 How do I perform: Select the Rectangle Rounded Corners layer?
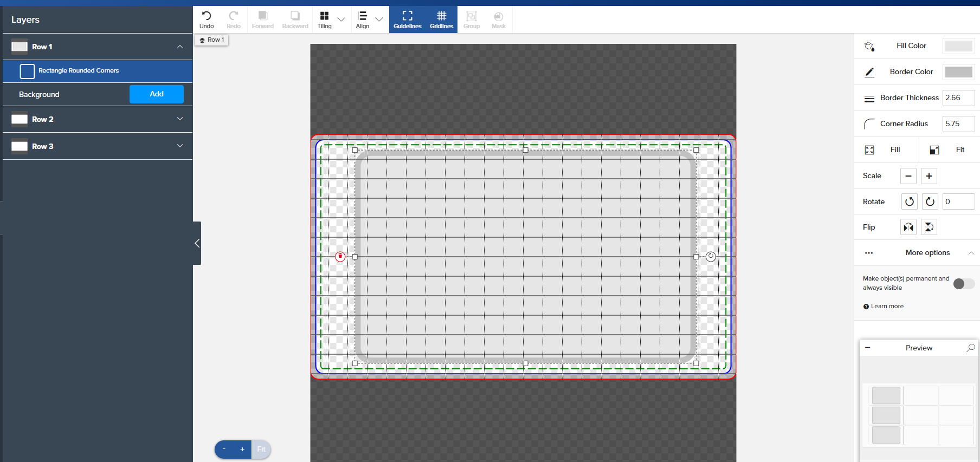pyautogui.click(x=98, y=71)
